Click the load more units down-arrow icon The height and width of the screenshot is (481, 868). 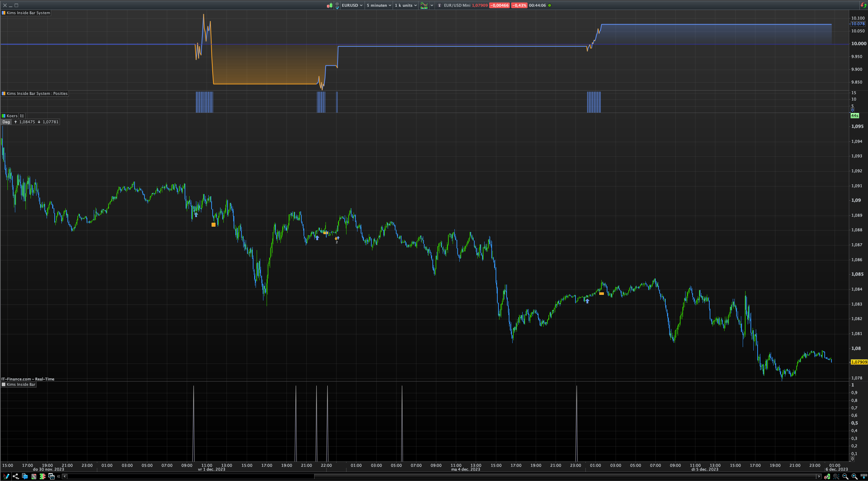864,476
